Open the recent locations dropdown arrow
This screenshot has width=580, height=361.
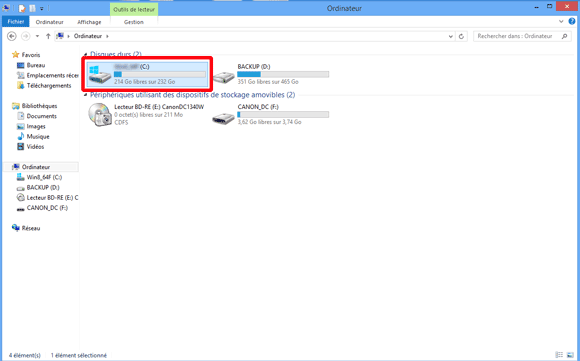37,36
